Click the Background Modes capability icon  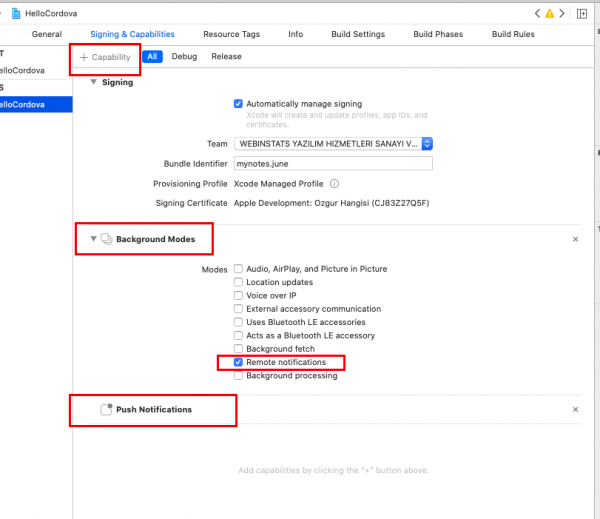tap(106, 239)
